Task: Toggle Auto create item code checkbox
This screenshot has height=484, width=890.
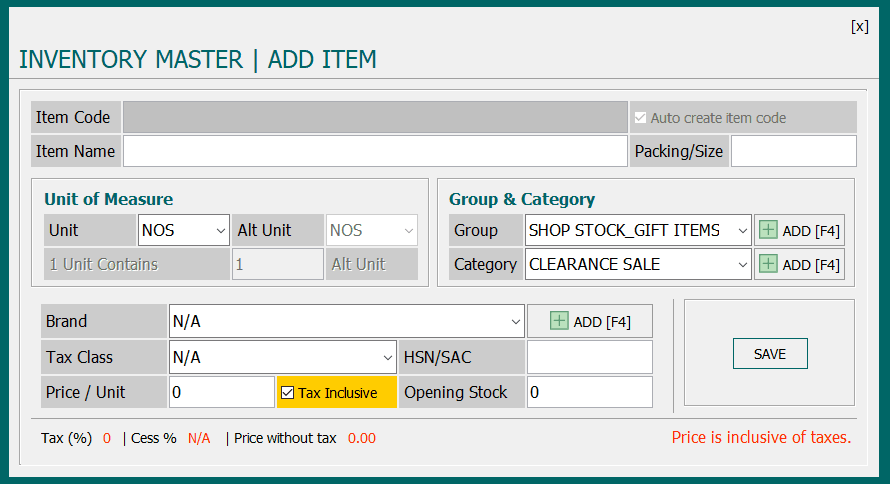Action: (640, 118)
